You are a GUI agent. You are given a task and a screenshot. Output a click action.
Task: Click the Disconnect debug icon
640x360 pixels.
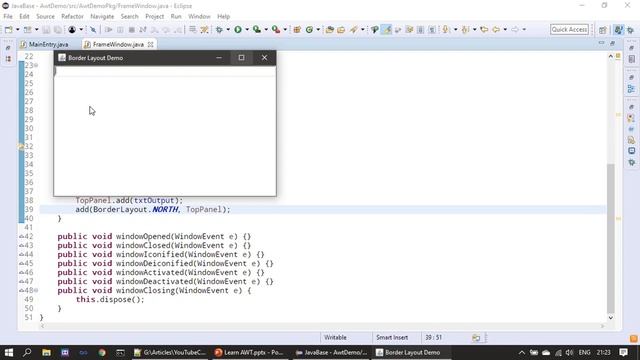pyautogui.click(x=143, y=29)
